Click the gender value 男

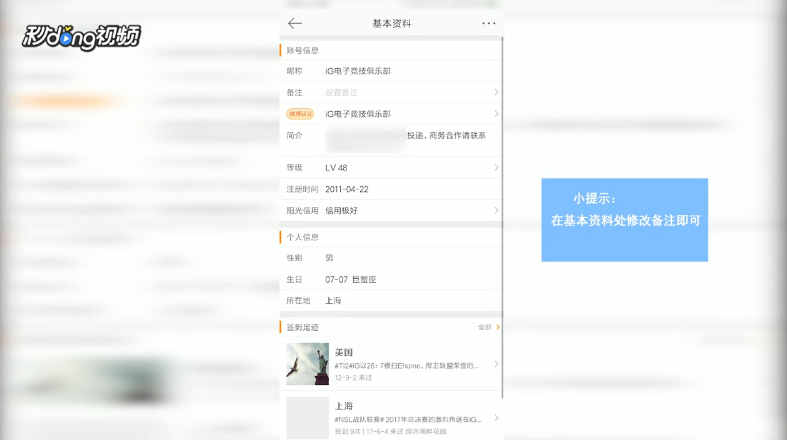[329, 258]
